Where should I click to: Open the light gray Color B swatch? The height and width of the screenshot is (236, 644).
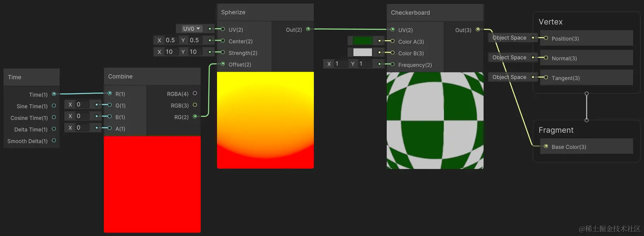click(363, 52)
